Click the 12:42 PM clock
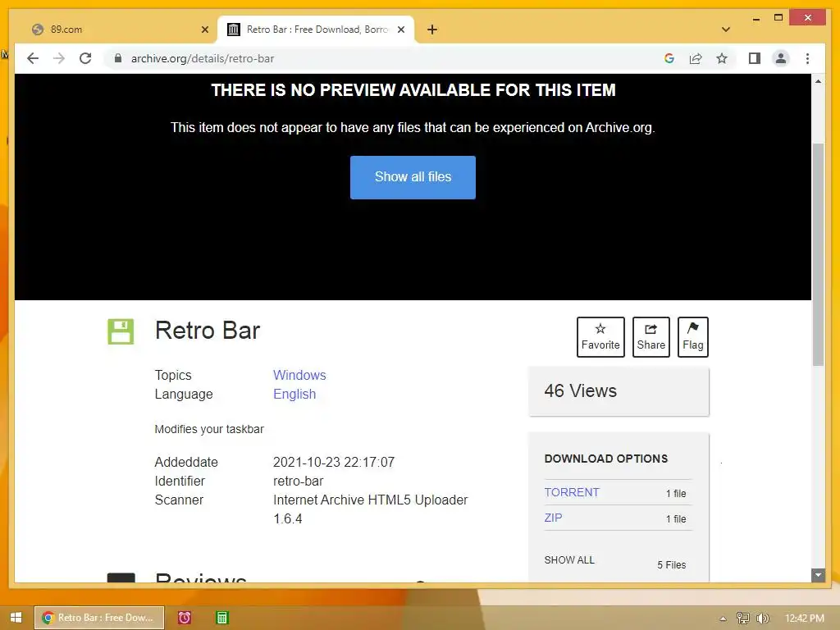Screen dimensions: 840x630 [804, 619]
